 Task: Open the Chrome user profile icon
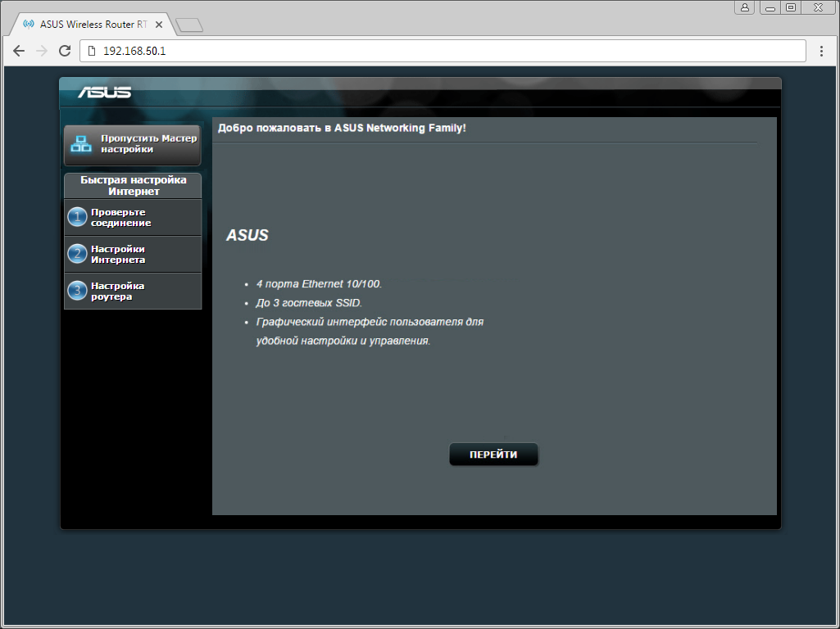(745, 7)
